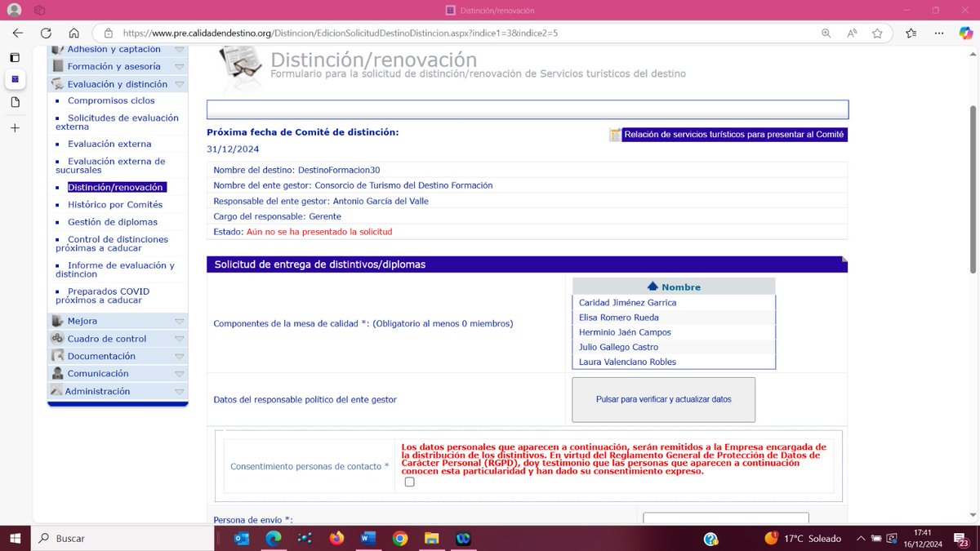980x551 pixels.
Task: Open the zoom magnifier in address bar
Action: point(826,33)
